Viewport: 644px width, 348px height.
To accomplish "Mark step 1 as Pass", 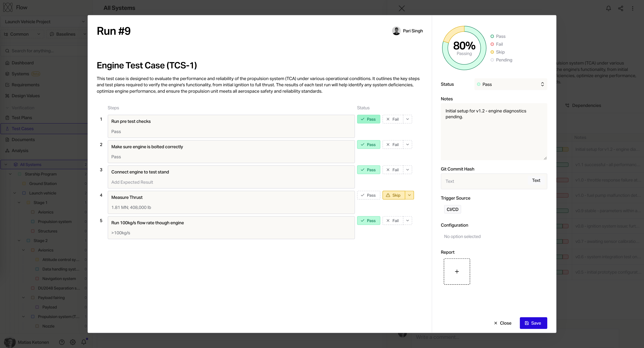I will pos(368,119).
